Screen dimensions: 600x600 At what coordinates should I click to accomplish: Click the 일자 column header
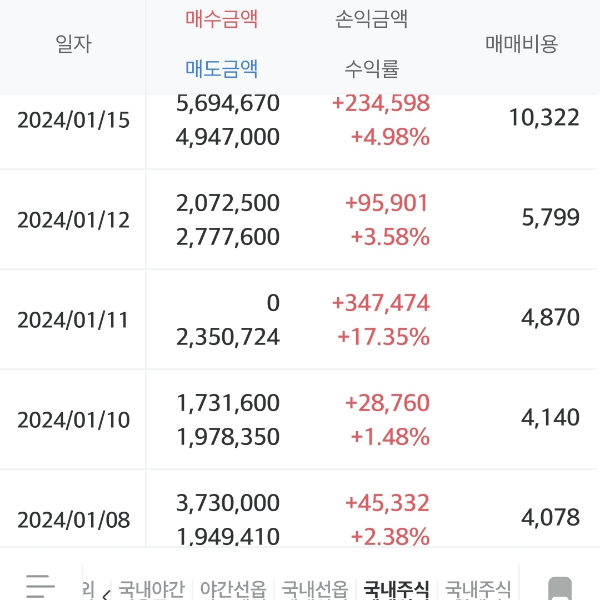point(73,44)
